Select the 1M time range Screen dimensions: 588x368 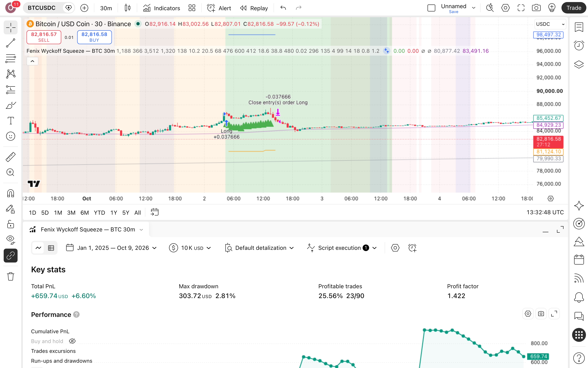(x=58, y=212)
